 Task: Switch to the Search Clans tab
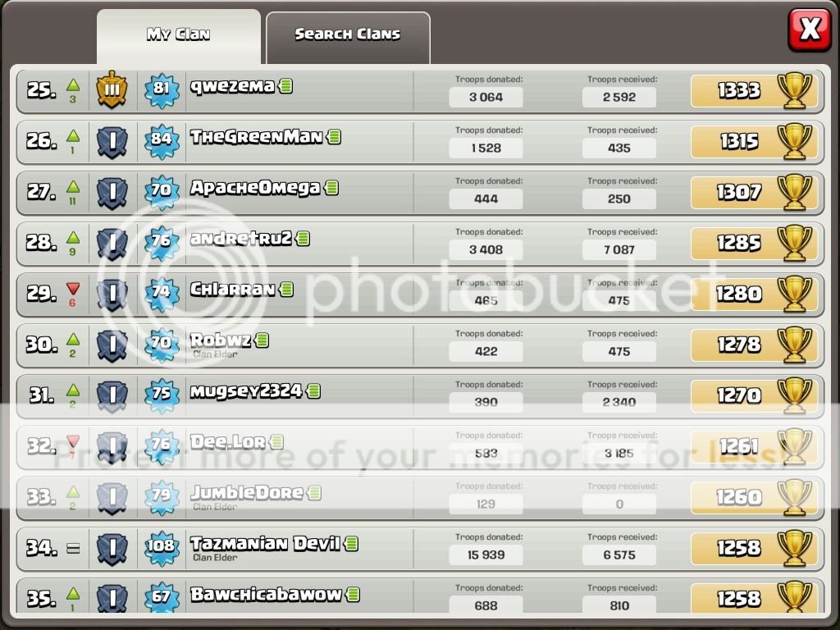348,38
